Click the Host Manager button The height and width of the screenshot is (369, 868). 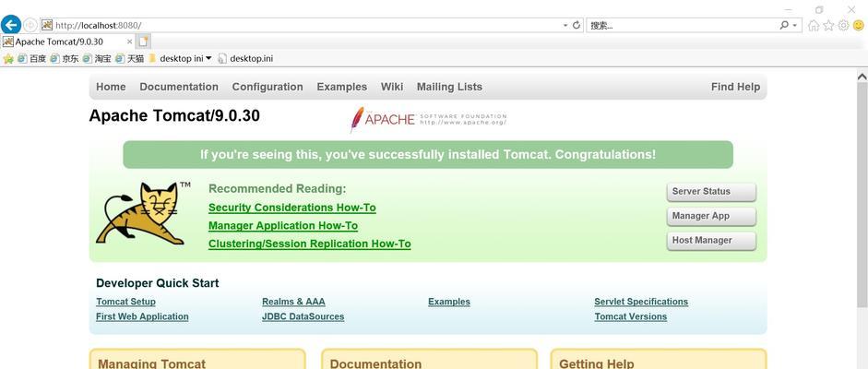[x=711, y=240]
